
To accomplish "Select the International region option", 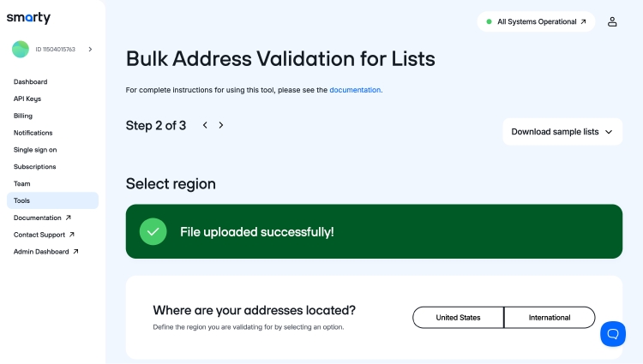I will pos(550,318).
